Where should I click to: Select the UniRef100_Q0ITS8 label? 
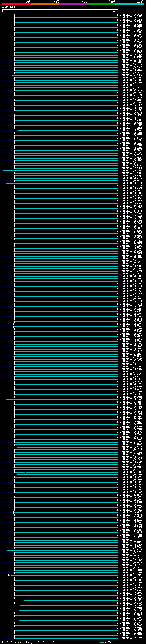(x=131, y=72)
